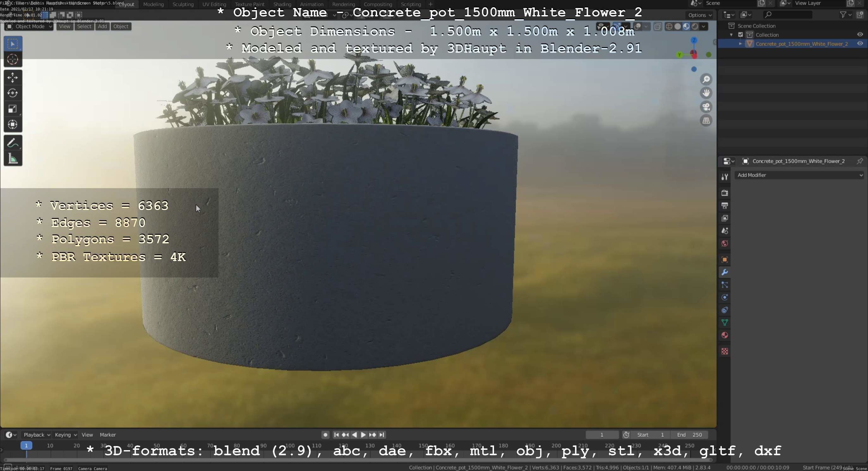Open viewport shading options dropdown arrow
The height and width of the screenshot is (471, 868).
point(703,27)
